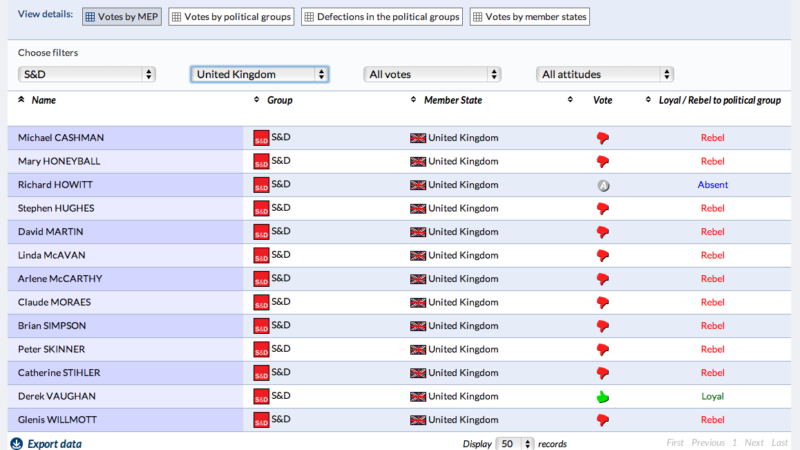Select the Votes by MEP view

pyautogui.click(x=121, y=17)
